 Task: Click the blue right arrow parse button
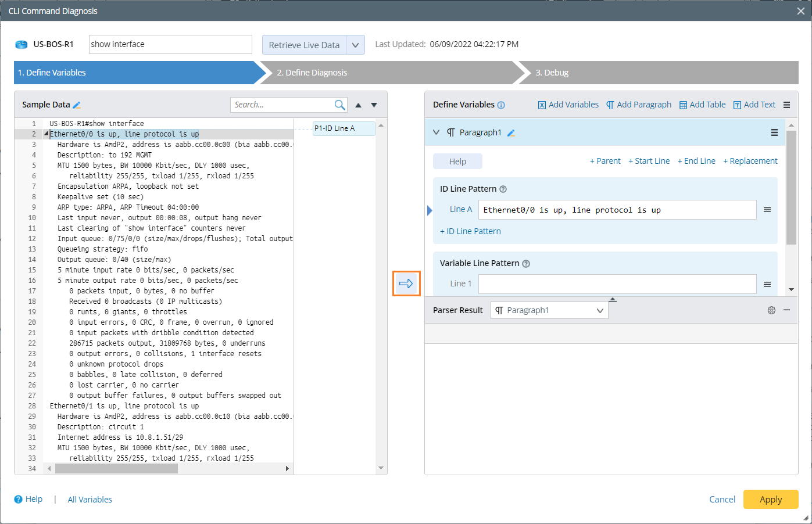[406, 283]
